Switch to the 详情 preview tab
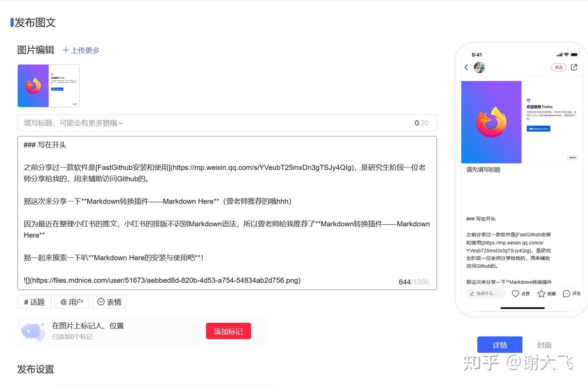 [x=499, y=345]
